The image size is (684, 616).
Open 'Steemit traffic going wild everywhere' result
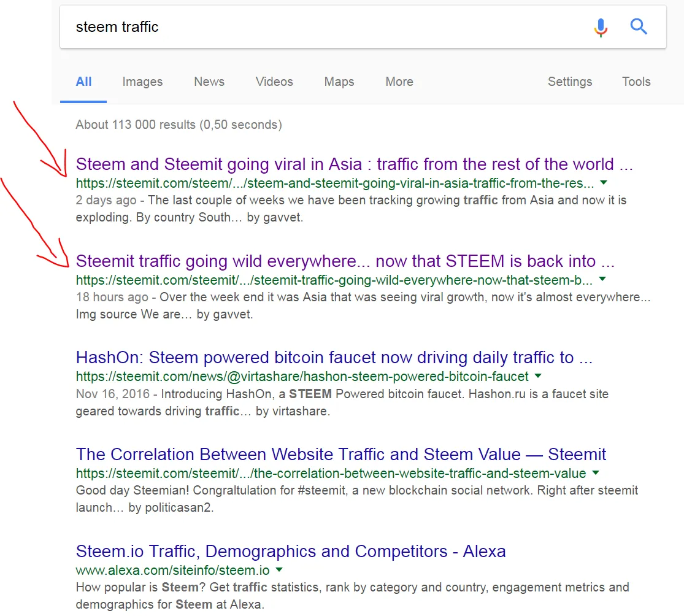pos(345,261)
